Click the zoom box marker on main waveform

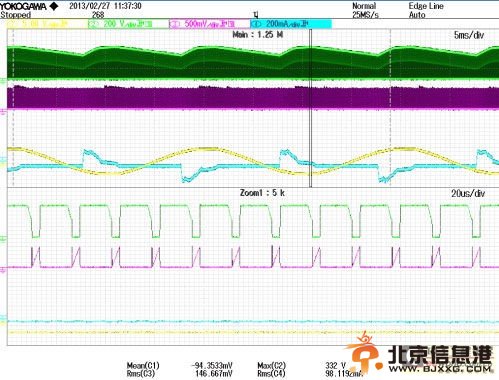pyautogui.click(x=311, y=108)
